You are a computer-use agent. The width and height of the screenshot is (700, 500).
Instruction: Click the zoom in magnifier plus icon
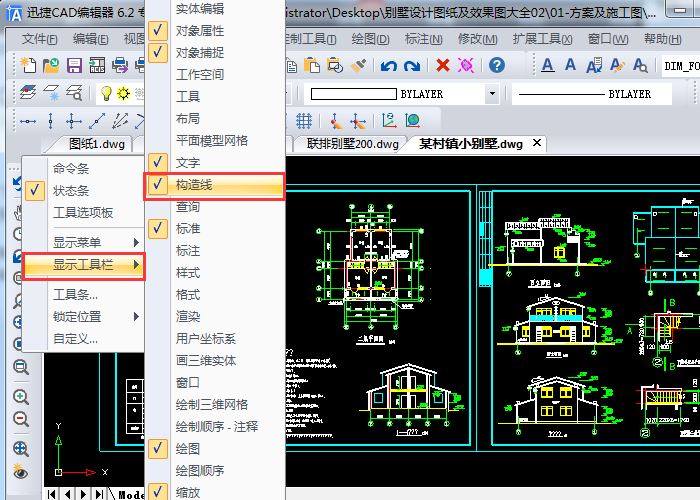click(21, 397)
